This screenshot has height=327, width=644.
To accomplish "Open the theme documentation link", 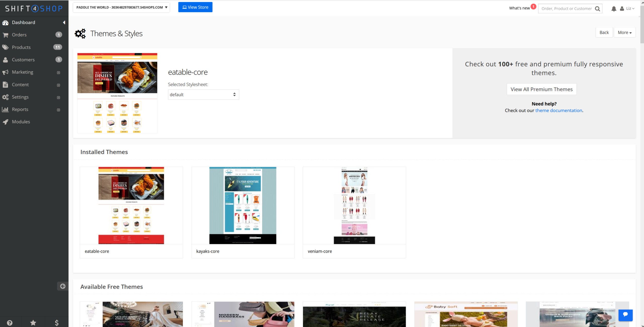I will tap(558, 110).
